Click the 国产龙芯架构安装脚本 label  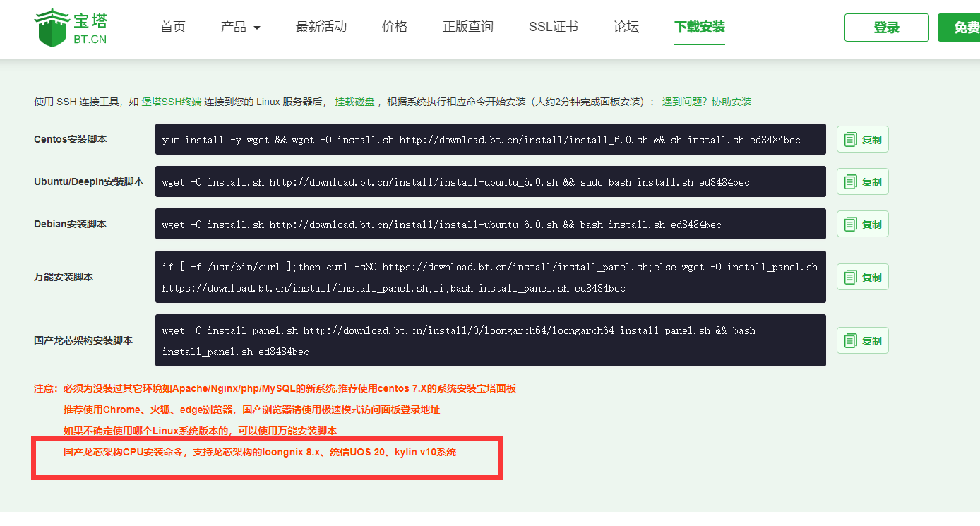(x=83, y=340)
